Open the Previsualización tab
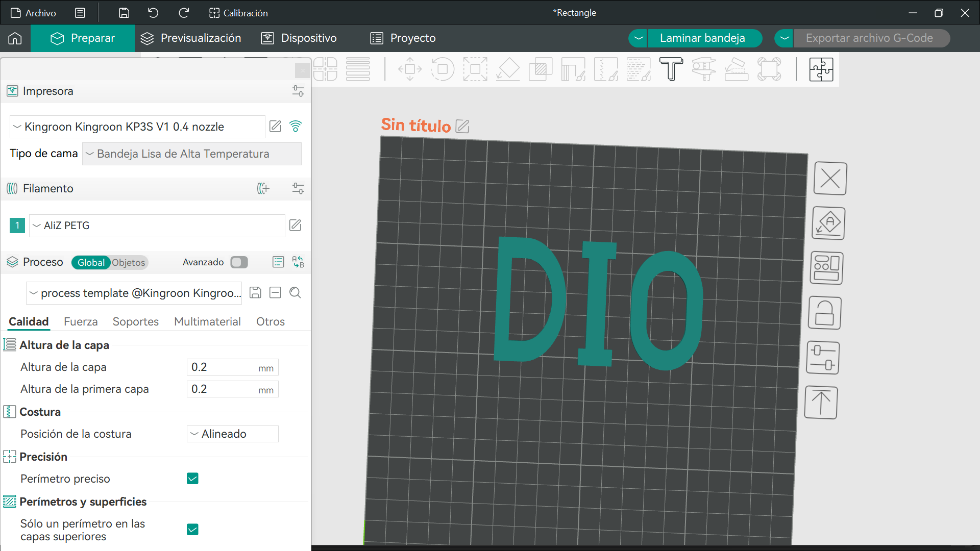Viewport: 980px width, 551px height. [191, 38]
